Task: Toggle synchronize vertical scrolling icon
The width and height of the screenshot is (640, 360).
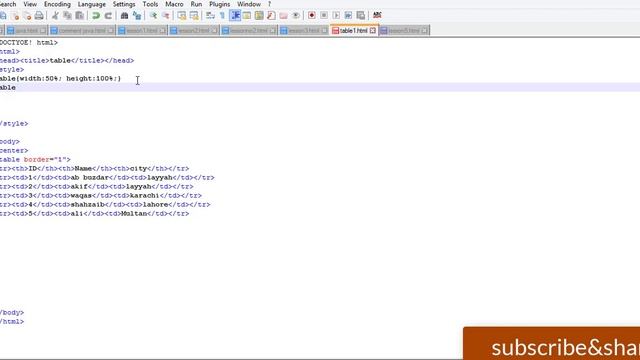Action: click(x=182, y=16)
